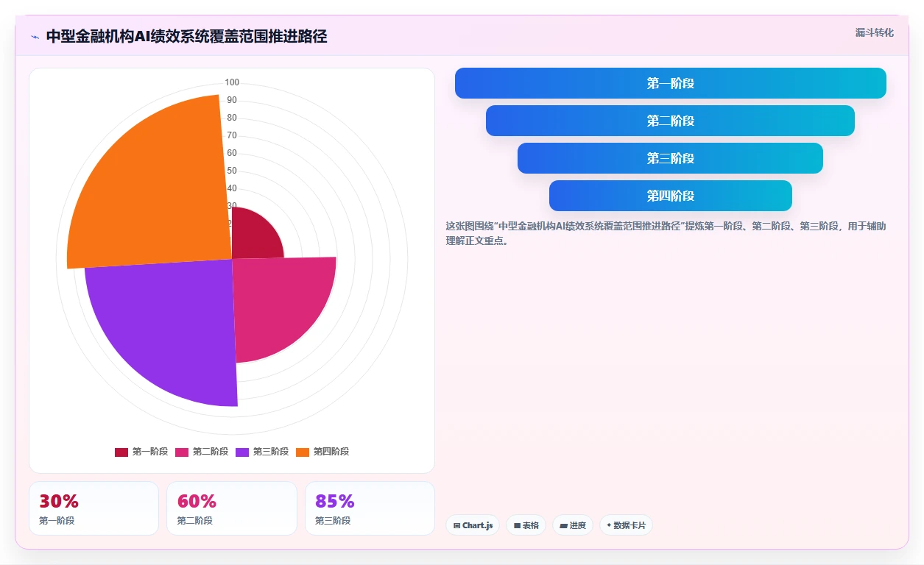Click the 进度 tag
This screenshot has height=565, width=924.
(573, 525)
